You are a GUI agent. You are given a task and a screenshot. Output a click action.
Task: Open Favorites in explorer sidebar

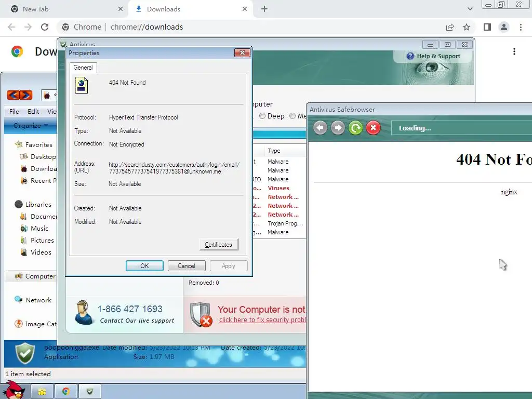point(38,145)
